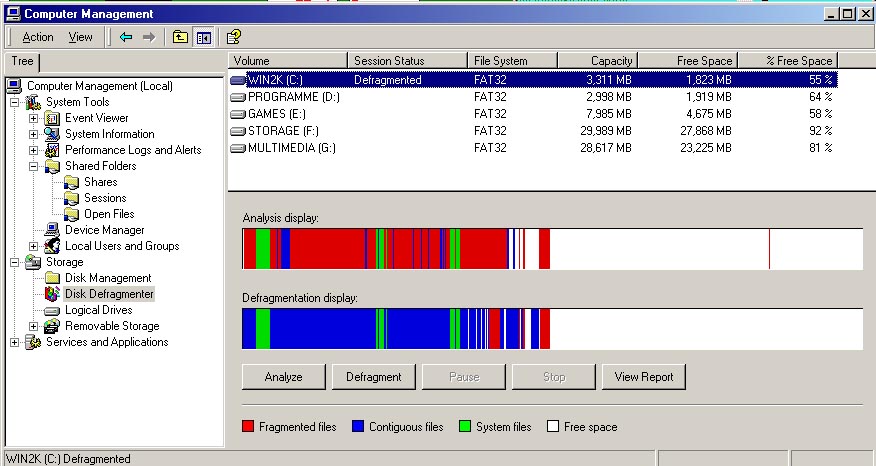Screen dimensions: 876x466
Task: Open the View menu
Action: pos(80,37)
